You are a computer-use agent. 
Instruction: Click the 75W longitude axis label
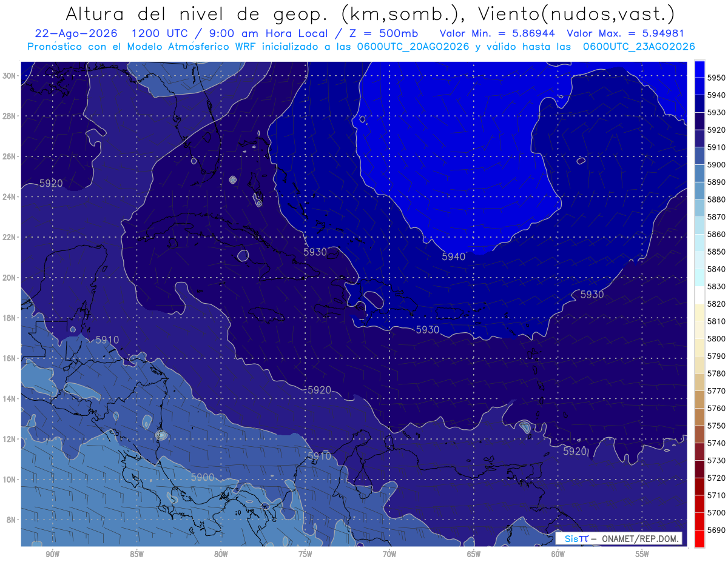pyautogui.click(x=305, y=554)
